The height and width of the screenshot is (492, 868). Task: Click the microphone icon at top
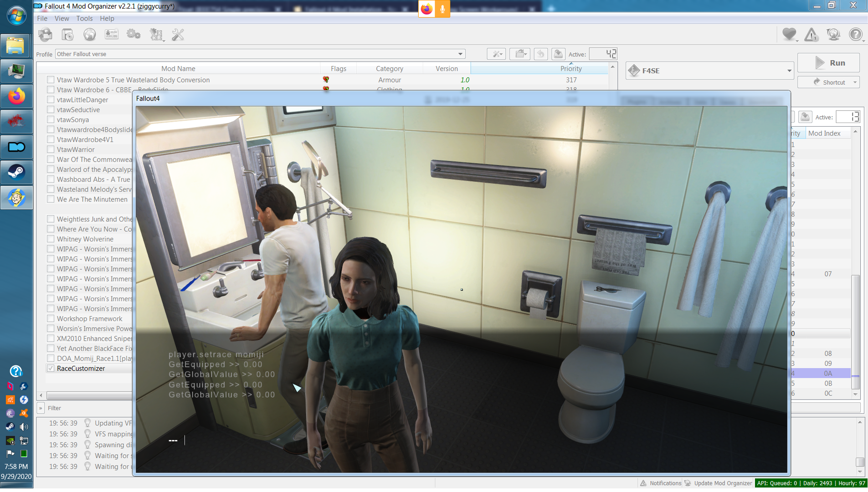(x=442, y=9)
